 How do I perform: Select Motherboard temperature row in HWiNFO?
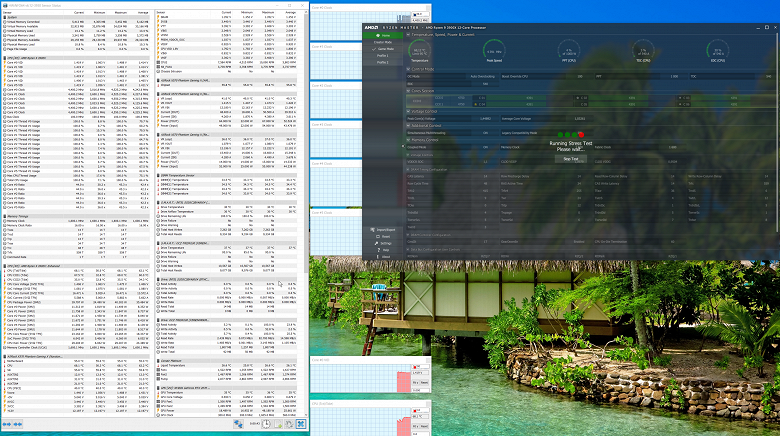click(76, 361)
